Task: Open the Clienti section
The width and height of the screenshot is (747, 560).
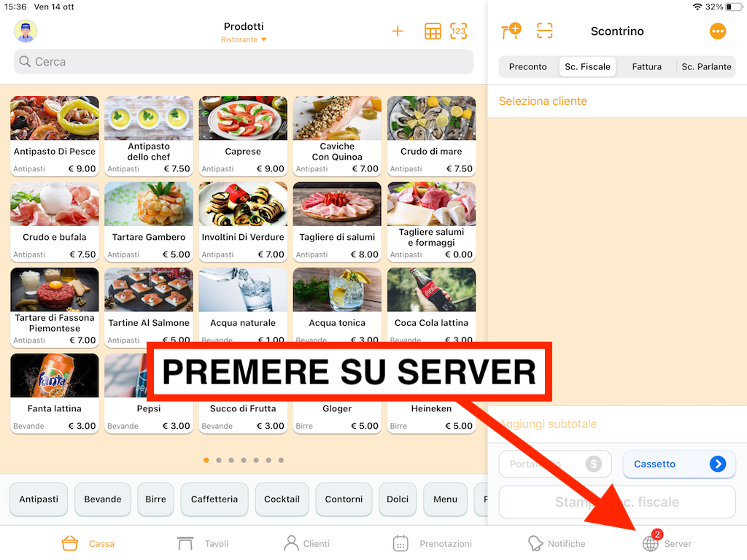Action: point(306,543)
